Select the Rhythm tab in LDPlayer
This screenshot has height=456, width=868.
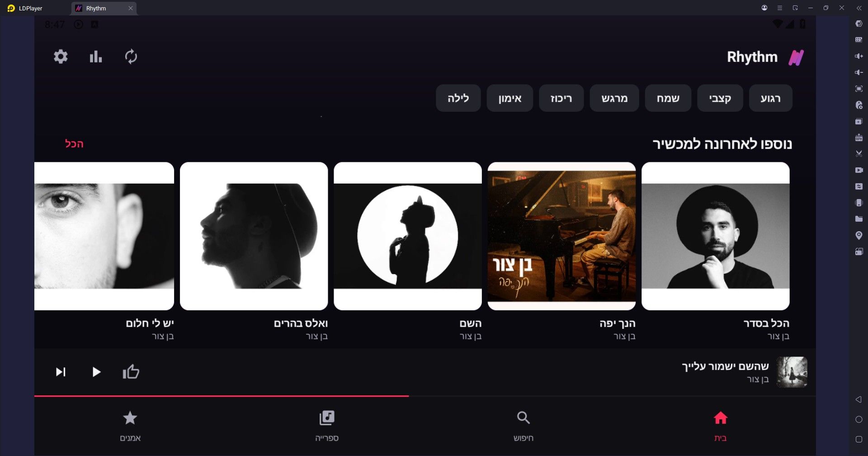click(104, 8)
